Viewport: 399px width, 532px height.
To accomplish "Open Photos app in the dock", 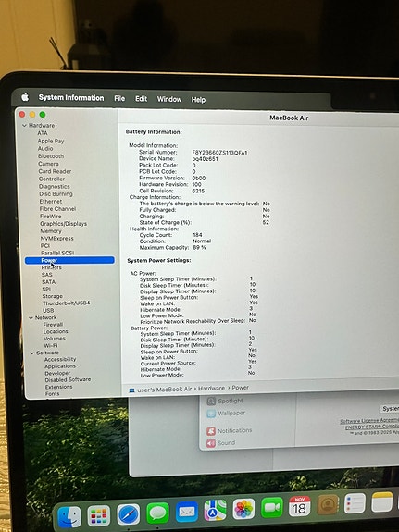I will click(x=243, y=509).
